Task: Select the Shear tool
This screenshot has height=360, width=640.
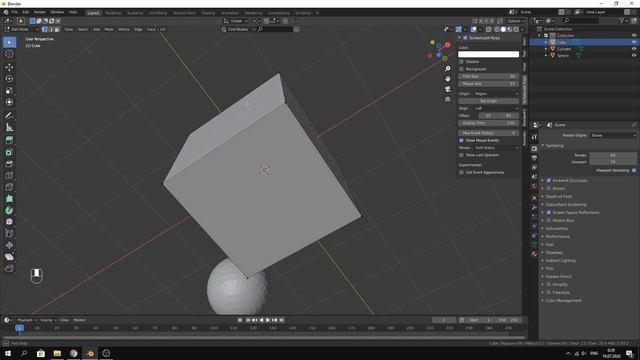Action: coord(9,257)
